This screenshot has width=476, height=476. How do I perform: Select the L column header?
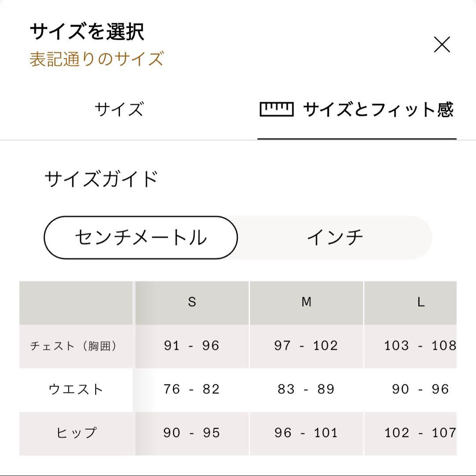coord(420,302)
